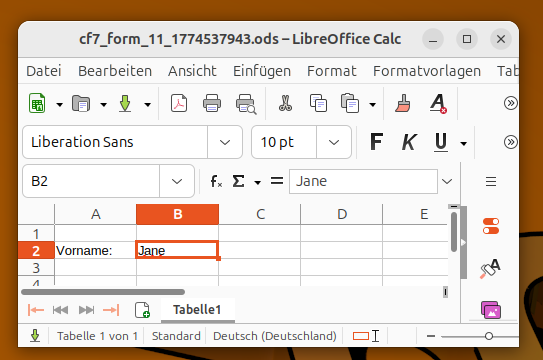Select row 1 header
Viewport: 543px width, 360px height.
[36, 234]
